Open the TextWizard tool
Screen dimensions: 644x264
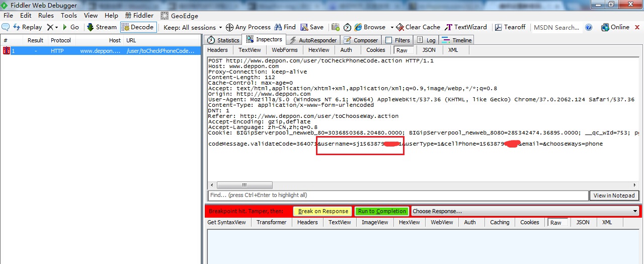click(466, 27)
